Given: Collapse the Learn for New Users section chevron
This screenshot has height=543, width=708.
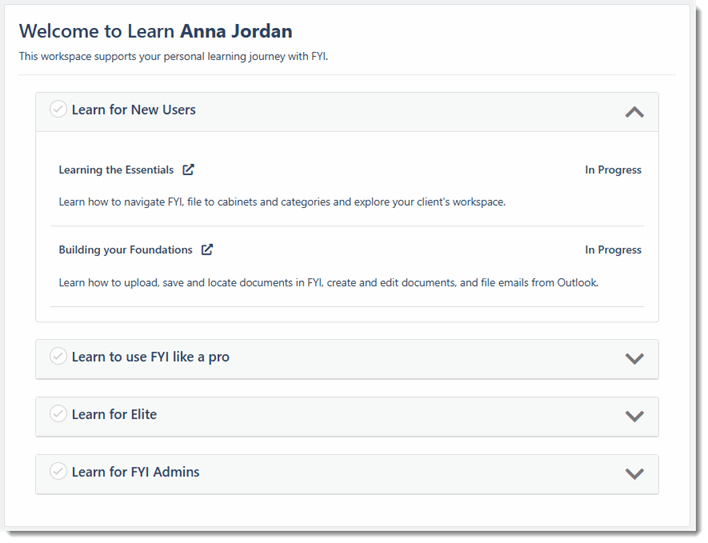Looking at the screenshot, I should tap(634, 112).
